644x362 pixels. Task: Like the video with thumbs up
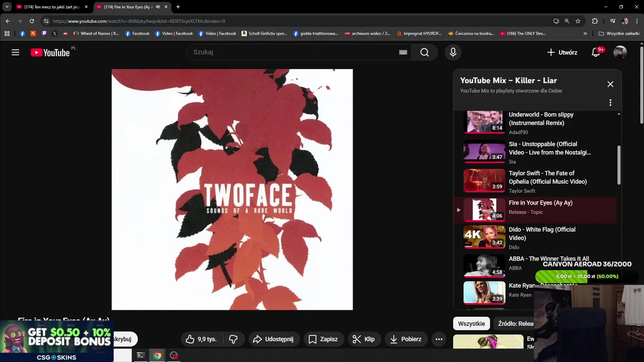coord(201,339)
